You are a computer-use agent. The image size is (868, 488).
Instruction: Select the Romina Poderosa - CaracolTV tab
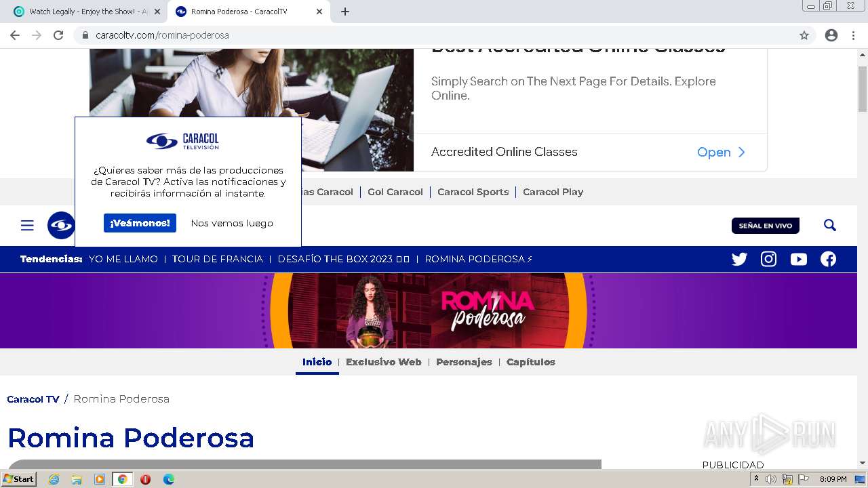point(248,12)
